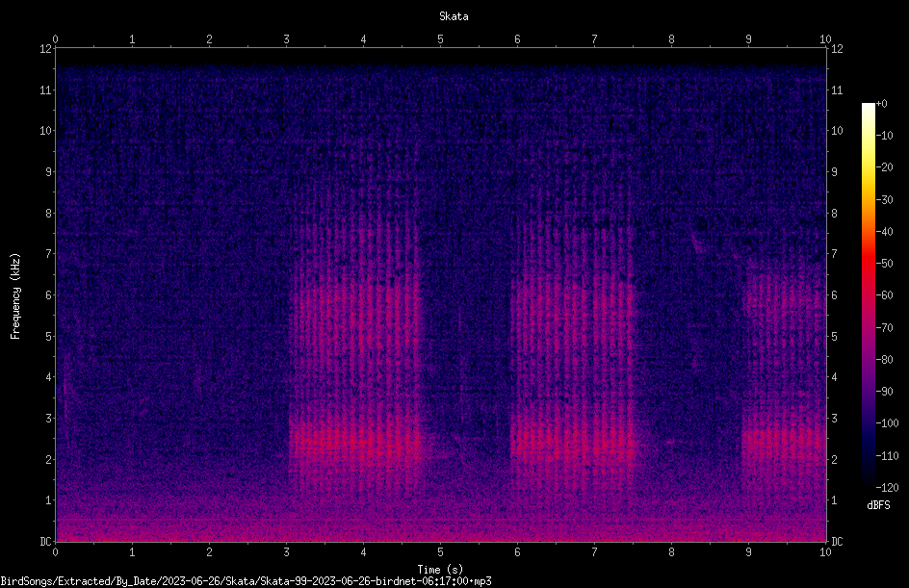Click the "Skata" title above the spectrogram

(454, 16)
